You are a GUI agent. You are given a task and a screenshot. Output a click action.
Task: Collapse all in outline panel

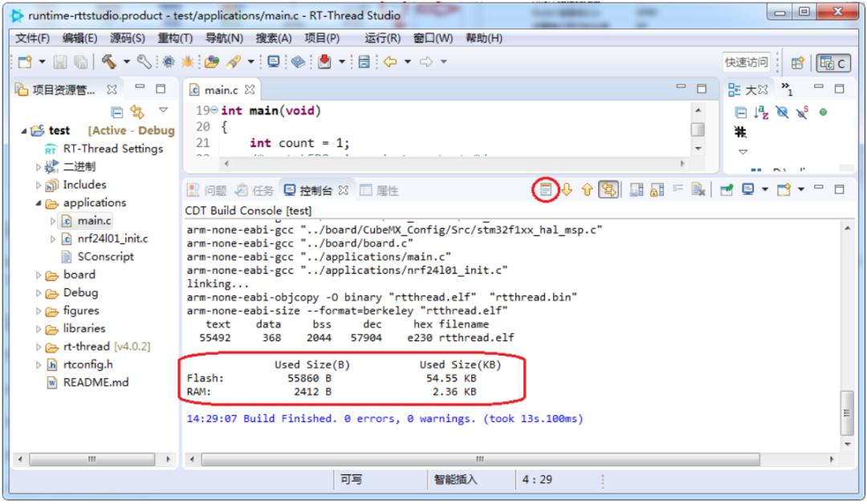pyautogui.click(x=741, y=112)
